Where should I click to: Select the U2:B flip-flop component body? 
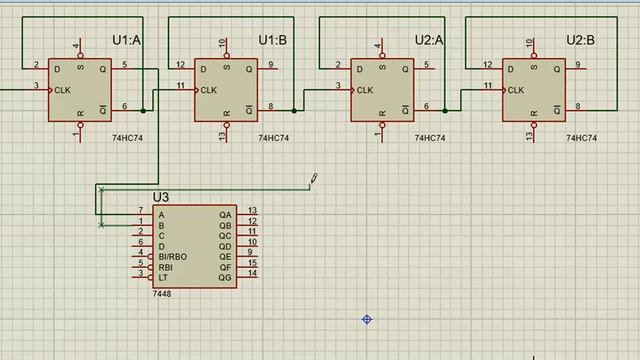tap(534, 90)
